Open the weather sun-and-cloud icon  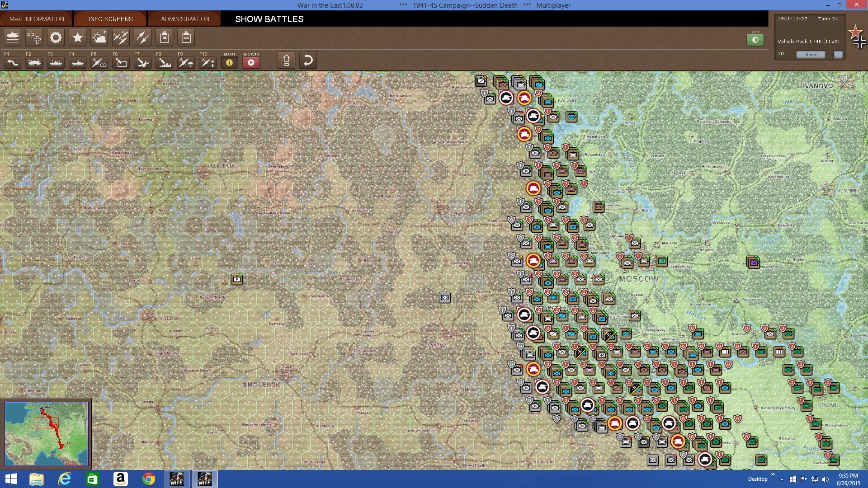pos(99,38)
